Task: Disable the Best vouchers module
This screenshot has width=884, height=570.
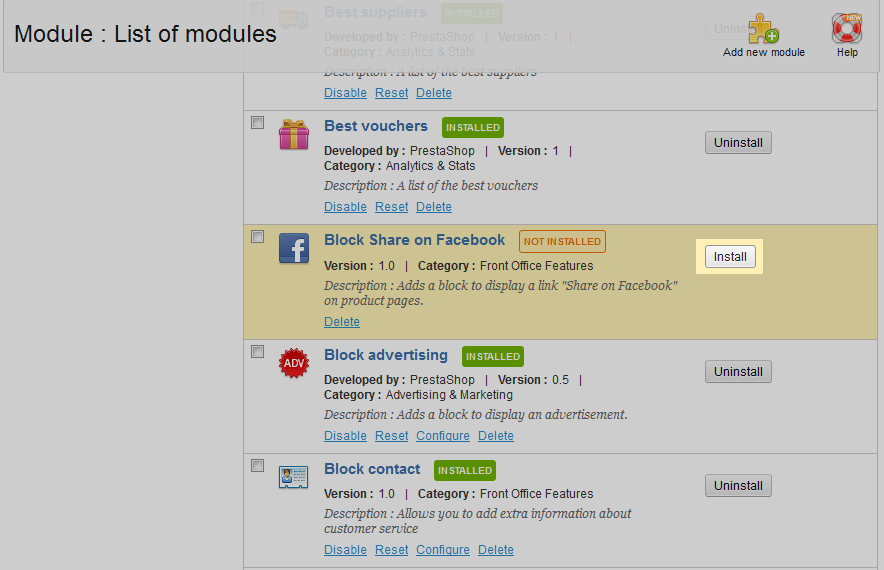Action: tap(345, 207)
